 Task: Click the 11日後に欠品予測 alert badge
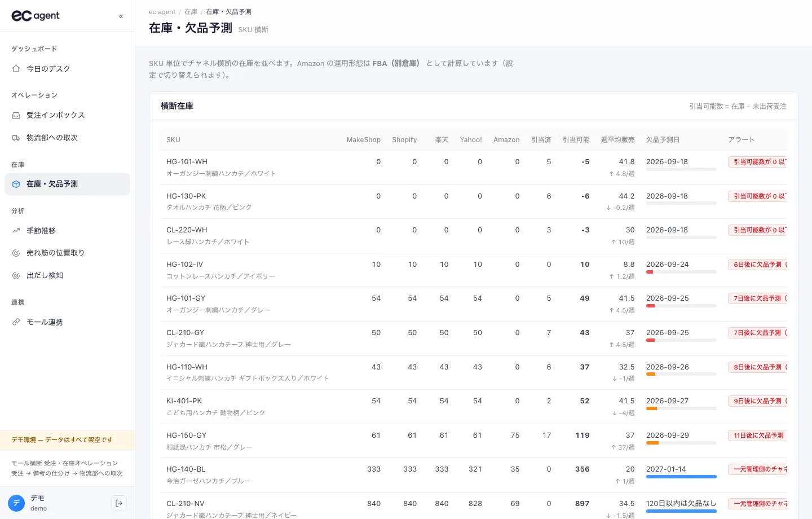(757, 436)
